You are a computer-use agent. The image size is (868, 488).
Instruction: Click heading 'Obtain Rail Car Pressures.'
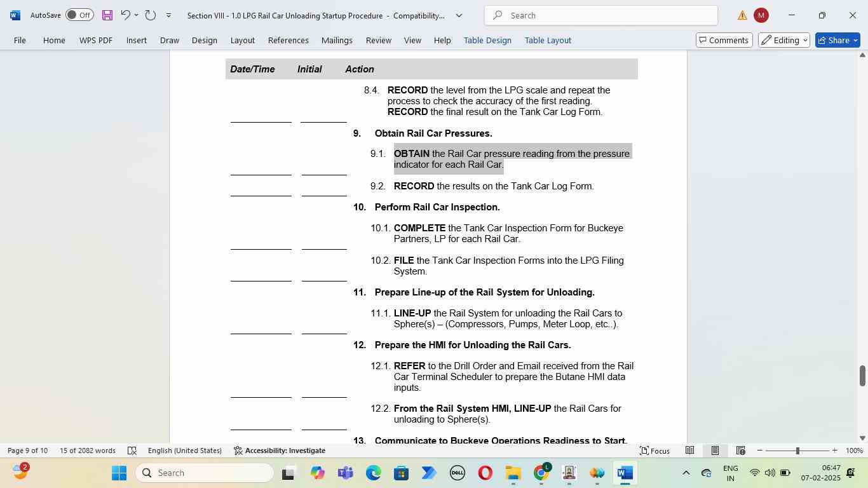pos(433,133)
